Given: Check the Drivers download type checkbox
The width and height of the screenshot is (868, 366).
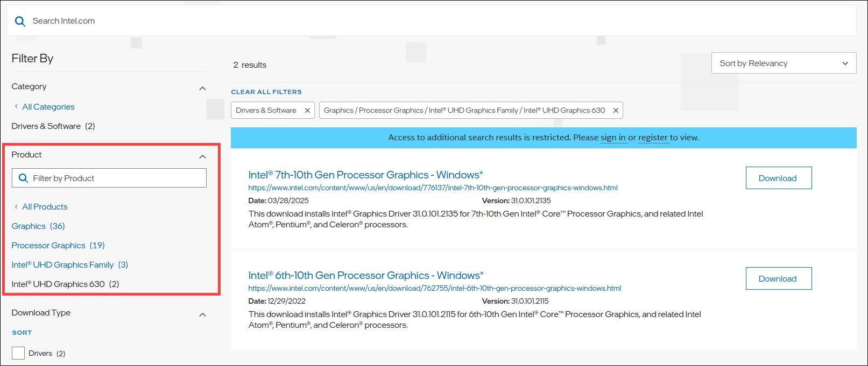Looking at the screenshot, I should point(18,353).
